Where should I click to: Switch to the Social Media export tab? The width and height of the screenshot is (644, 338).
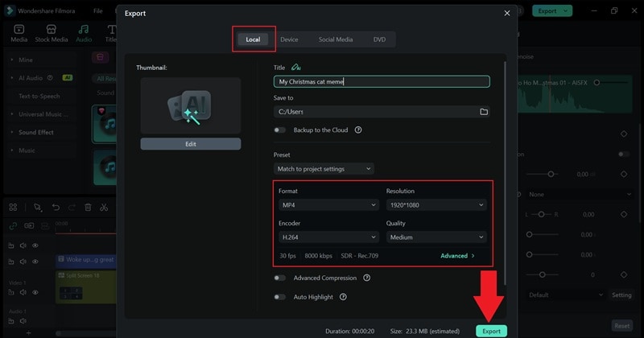click(x=336, y=39)
